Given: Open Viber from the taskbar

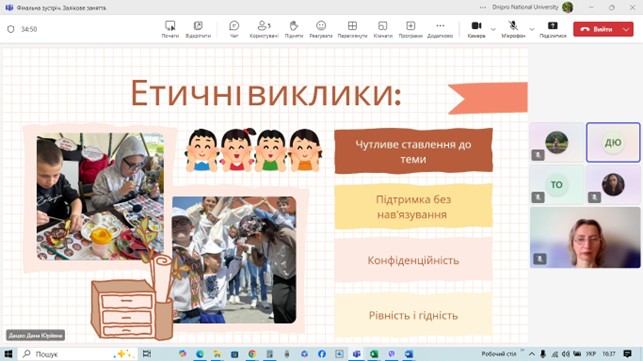Looking at the screenshot, I should 392,354.
